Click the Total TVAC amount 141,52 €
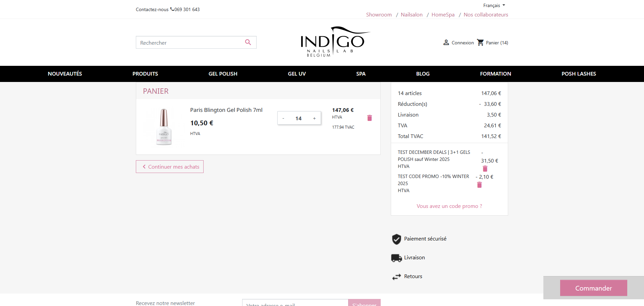This screenshot has width=644, height=306. [x=491, y=136]
